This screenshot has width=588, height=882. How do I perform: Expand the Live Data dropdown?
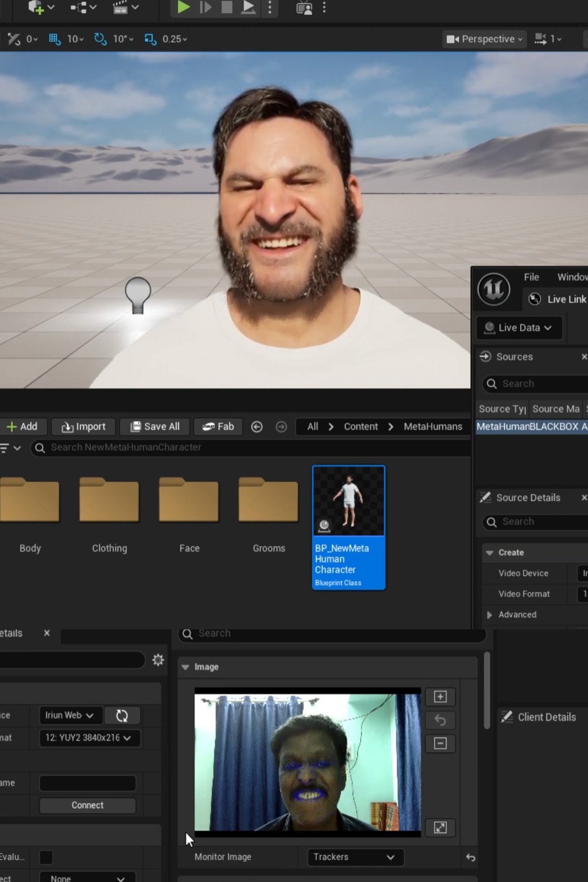pos(519,327)
